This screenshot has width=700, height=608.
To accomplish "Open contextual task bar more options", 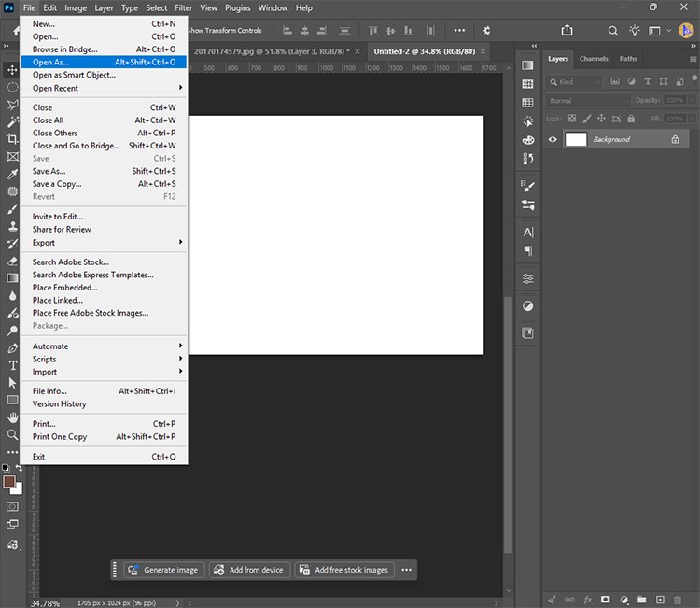I will click(x=406, y=570).
